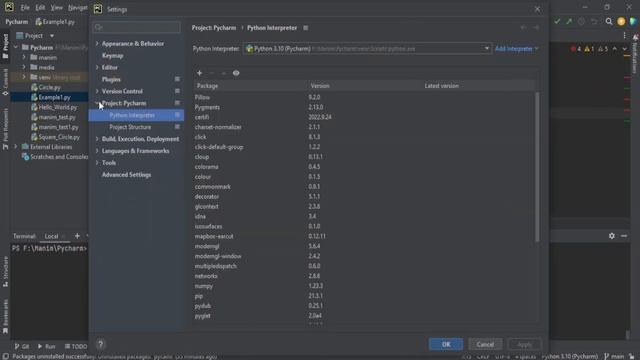Expand Appearance & Behavior settings

tap(97, 43)
